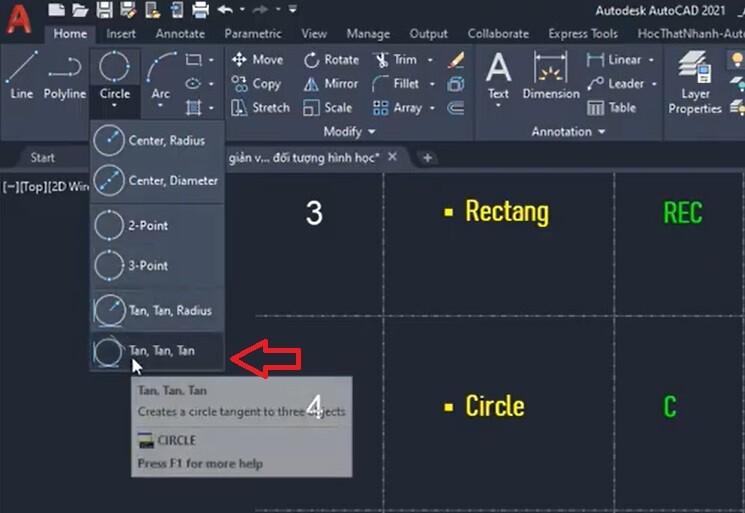The image size is (745, 513).
Task: Open the Express Tools ribbon tab
Action: [583, 34]
